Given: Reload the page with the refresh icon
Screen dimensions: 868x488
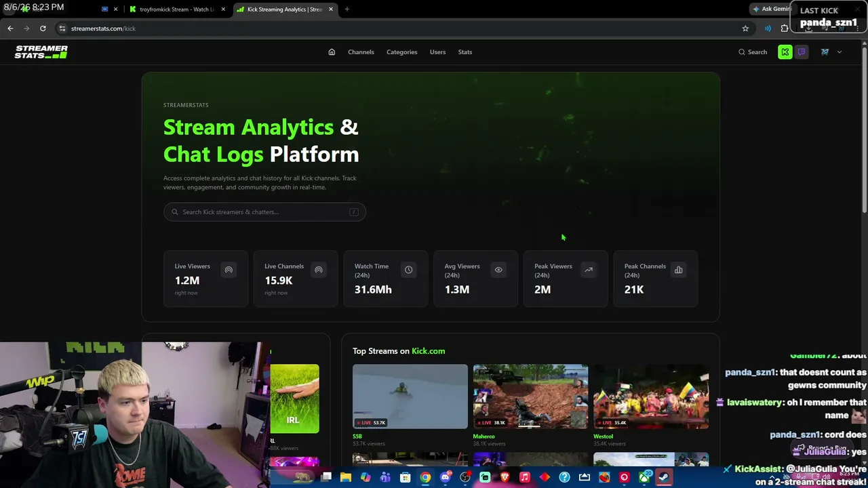Looking at the screenshot, I should (43, 28).
